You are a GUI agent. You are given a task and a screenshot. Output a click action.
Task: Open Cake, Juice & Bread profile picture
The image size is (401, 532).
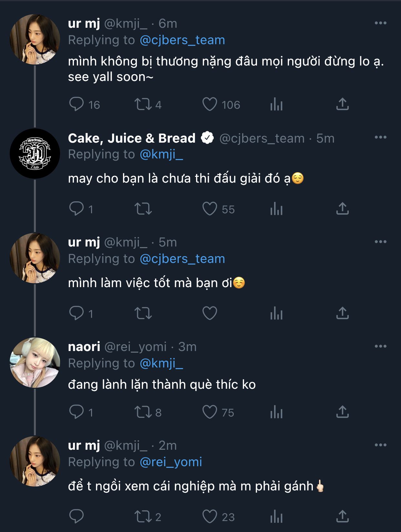[35, 154]
